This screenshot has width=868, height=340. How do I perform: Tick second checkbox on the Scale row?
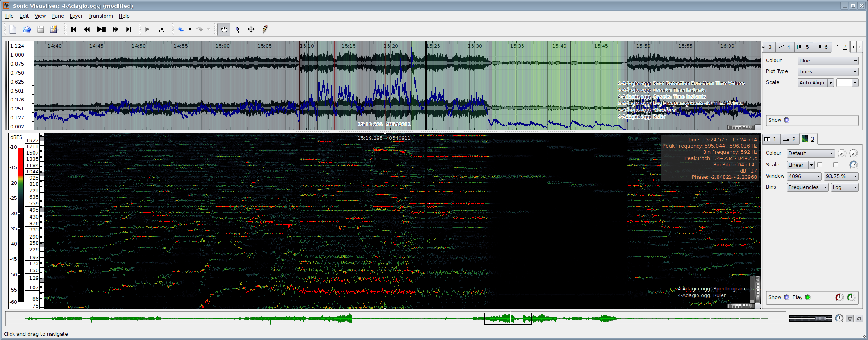[836, 165]
